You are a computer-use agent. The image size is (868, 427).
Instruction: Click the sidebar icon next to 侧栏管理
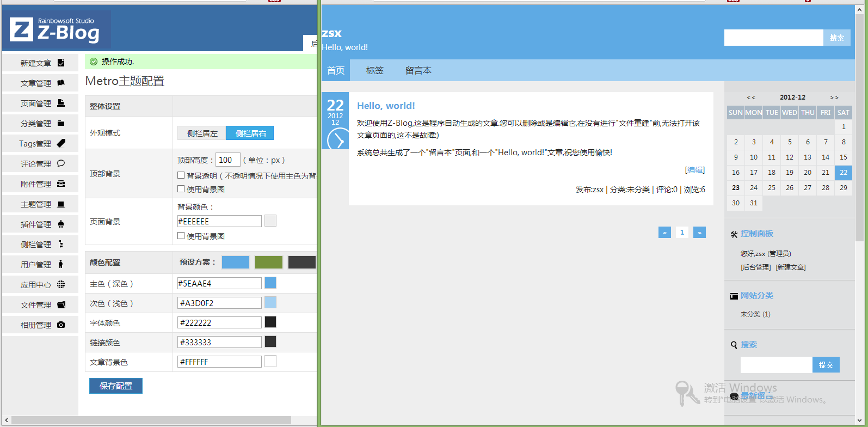pos(61,244)
